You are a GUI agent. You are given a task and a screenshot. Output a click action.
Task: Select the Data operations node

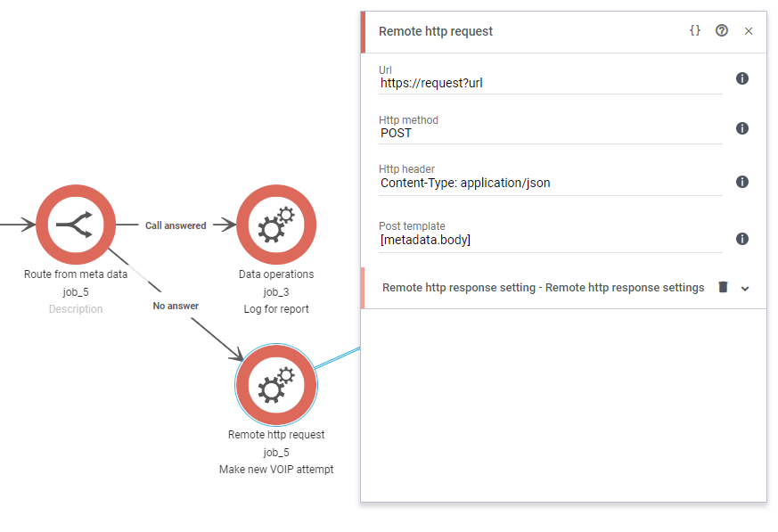point(276,225)
